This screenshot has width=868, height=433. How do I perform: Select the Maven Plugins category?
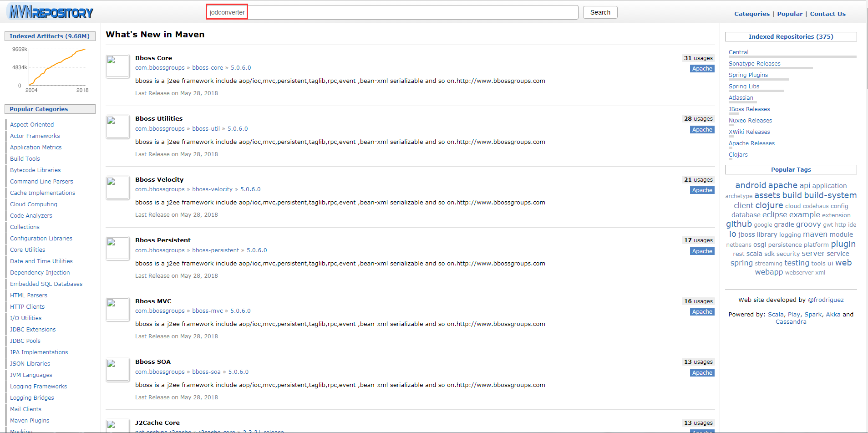pos(30,420)
